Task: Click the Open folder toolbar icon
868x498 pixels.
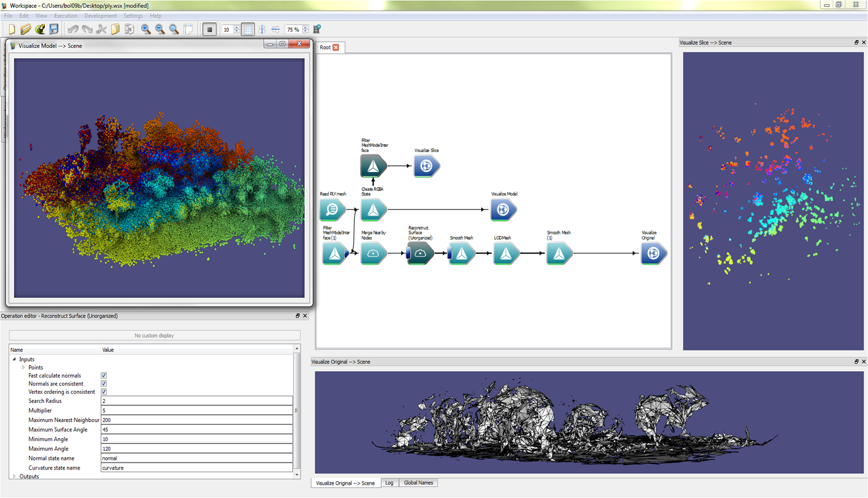Action: point(25,29)
